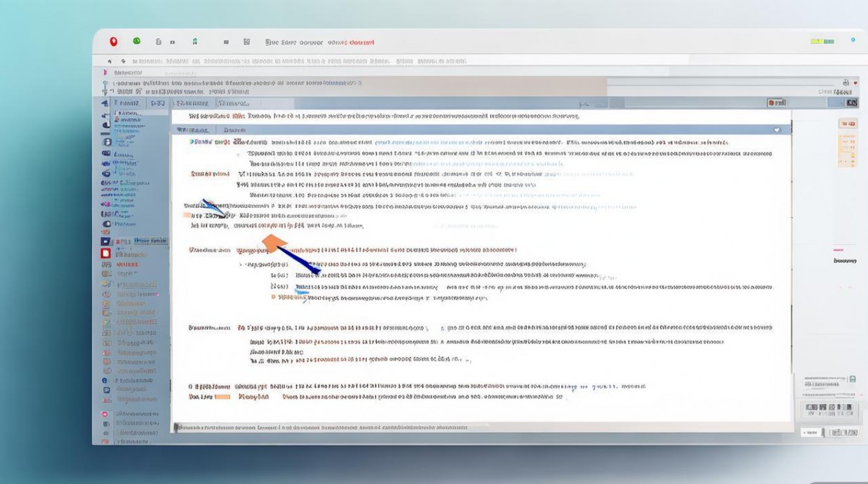The image size is (868, 484).
Task: Click the pink circular icon near sidebar bottom
Action: click(x=105, y=414)
